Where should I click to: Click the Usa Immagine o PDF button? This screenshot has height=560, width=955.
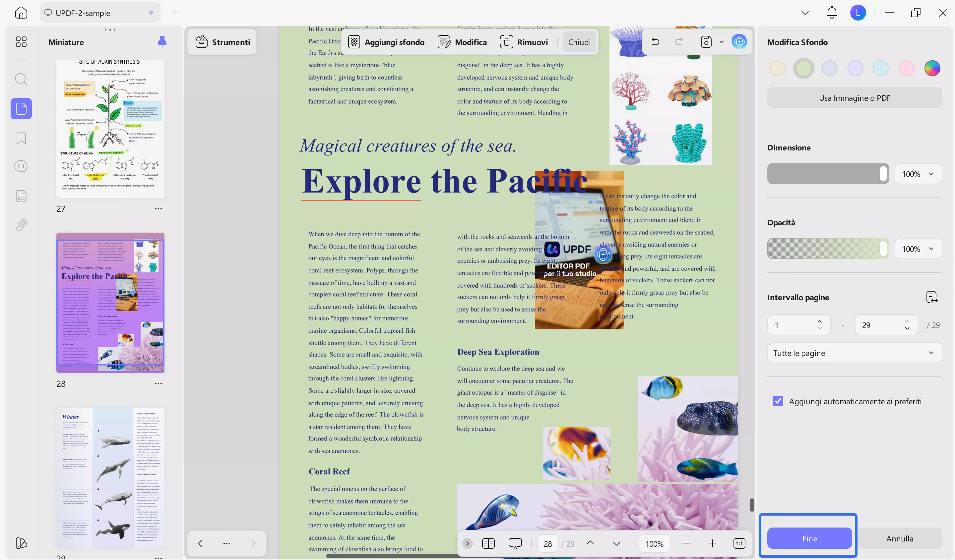(x=854, y=97)
